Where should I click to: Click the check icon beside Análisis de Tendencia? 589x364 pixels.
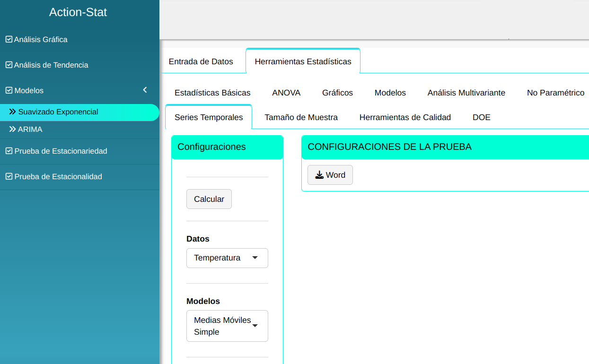[x=9, y=65]
